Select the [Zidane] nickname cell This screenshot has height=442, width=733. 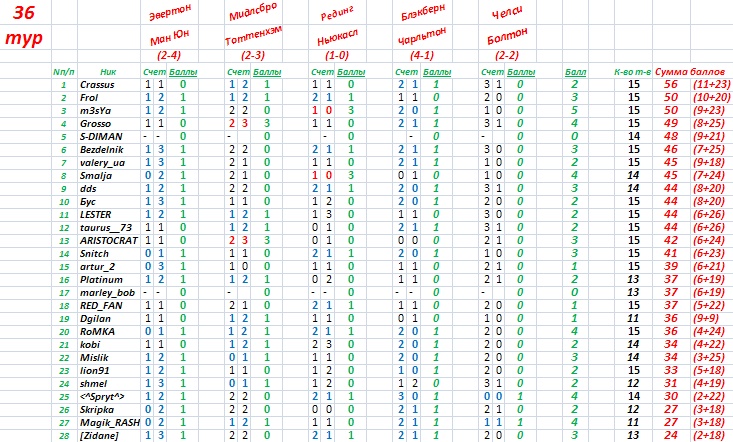tap(98, 435)
